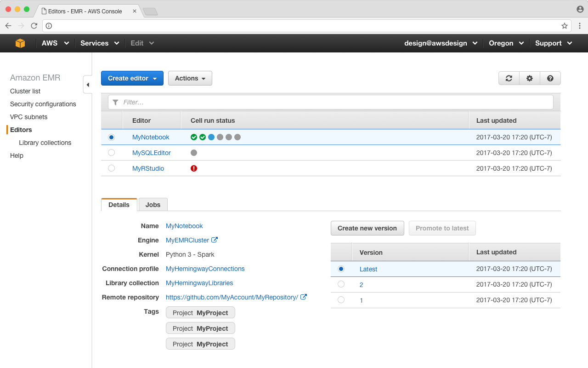Click the Promote to latest button
Viewport: 588px width, 368px height.
442,228
